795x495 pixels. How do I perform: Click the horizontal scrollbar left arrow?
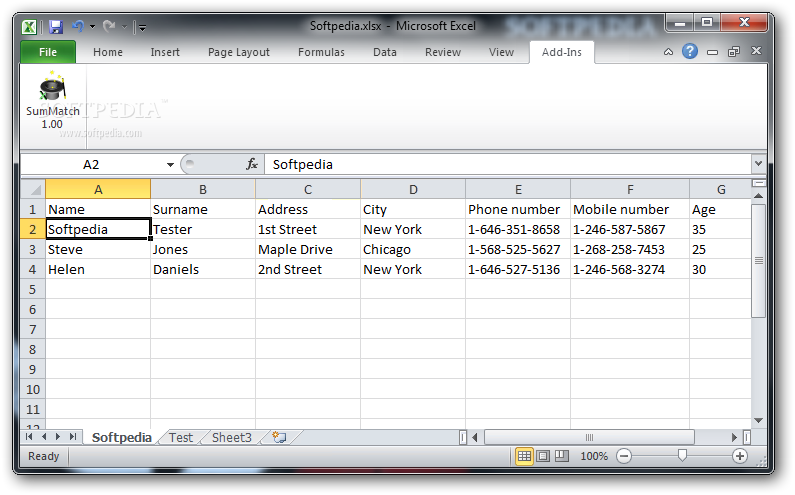click(x=475, y=437)
